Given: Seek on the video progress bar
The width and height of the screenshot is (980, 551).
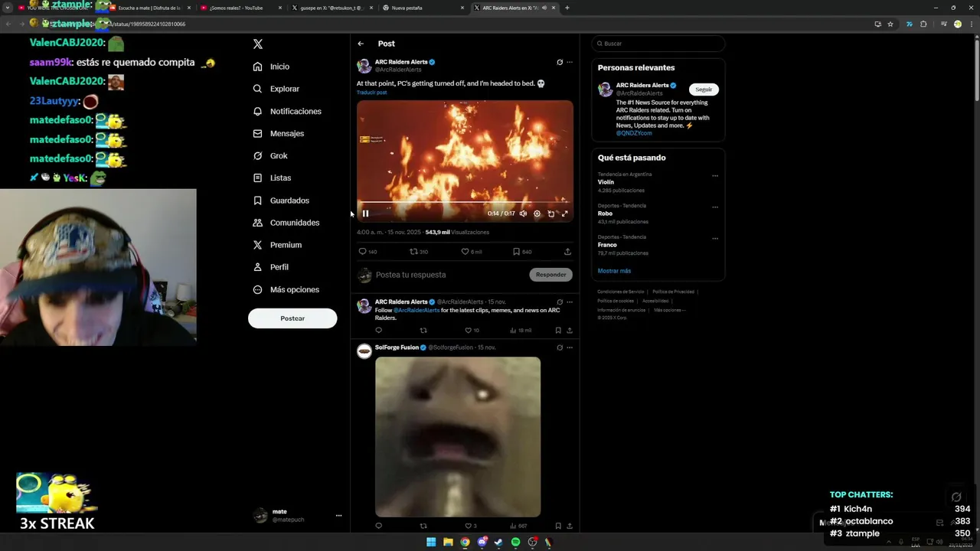Looking at the screenshot, I should click(x=465, y=203).
